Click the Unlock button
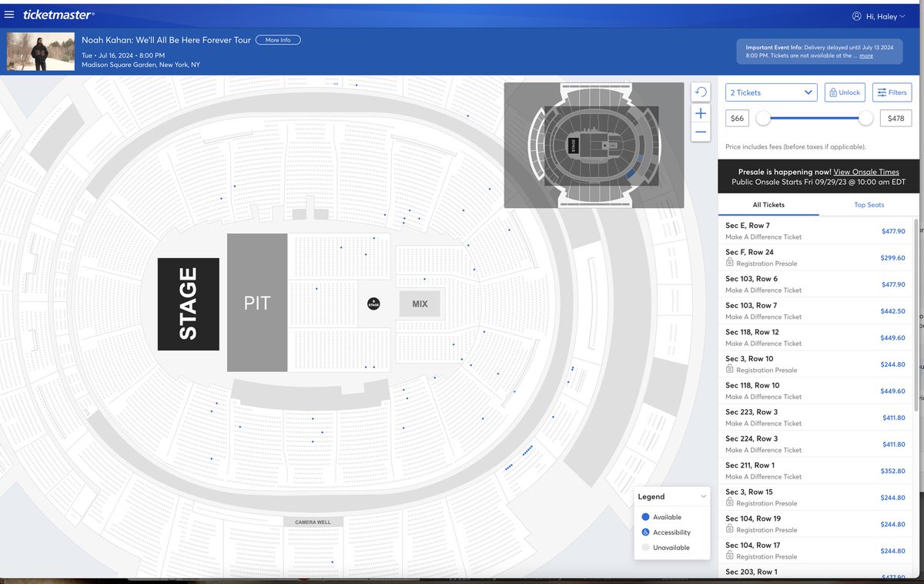The image size is (924, 584). 844,92
